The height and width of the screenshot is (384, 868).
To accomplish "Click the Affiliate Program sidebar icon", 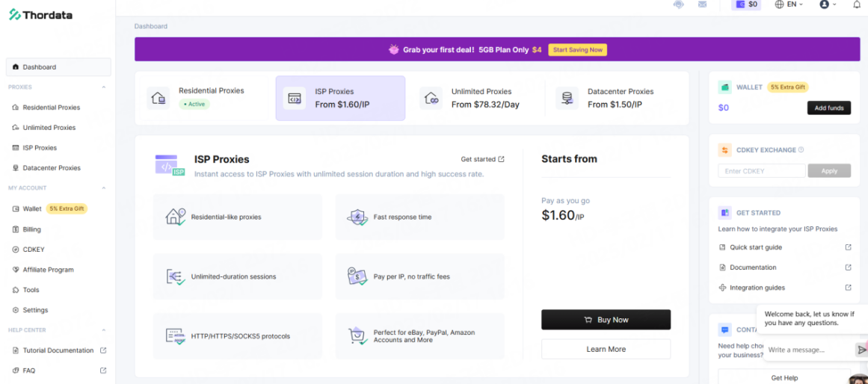I will (16, 270).
